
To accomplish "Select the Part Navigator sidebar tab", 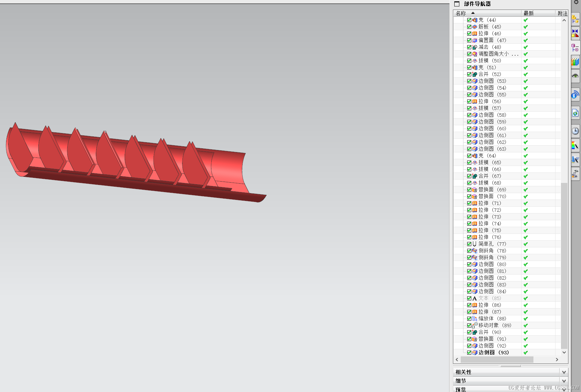I will (575, 48).
